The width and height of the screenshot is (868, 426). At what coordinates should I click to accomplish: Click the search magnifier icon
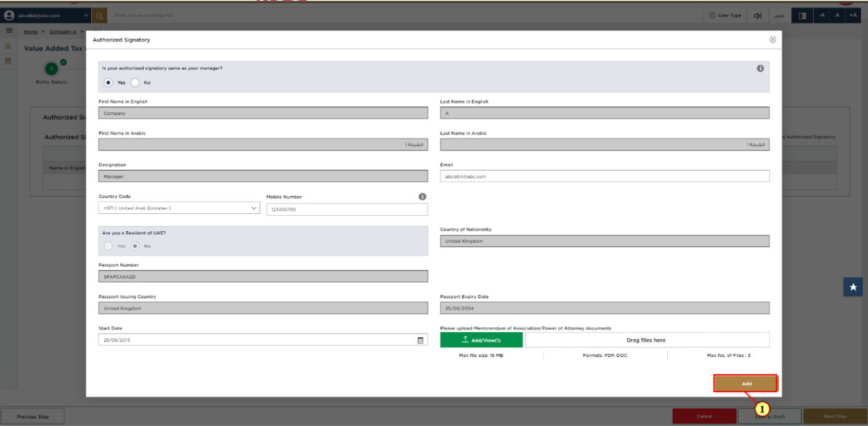pyautogui.click(x=99, y=15)
